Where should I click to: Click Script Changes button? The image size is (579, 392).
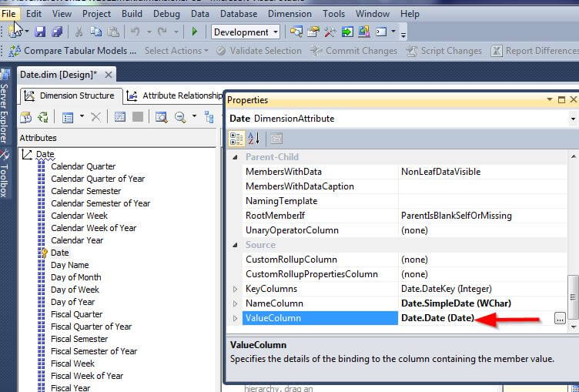click(x=443, y=51)
